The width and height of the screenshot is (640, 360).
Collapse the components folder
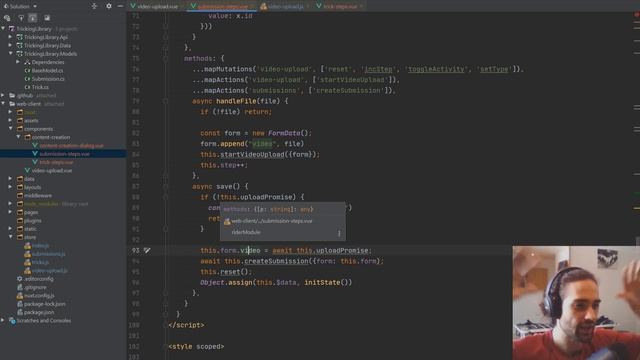pos(11,129)
